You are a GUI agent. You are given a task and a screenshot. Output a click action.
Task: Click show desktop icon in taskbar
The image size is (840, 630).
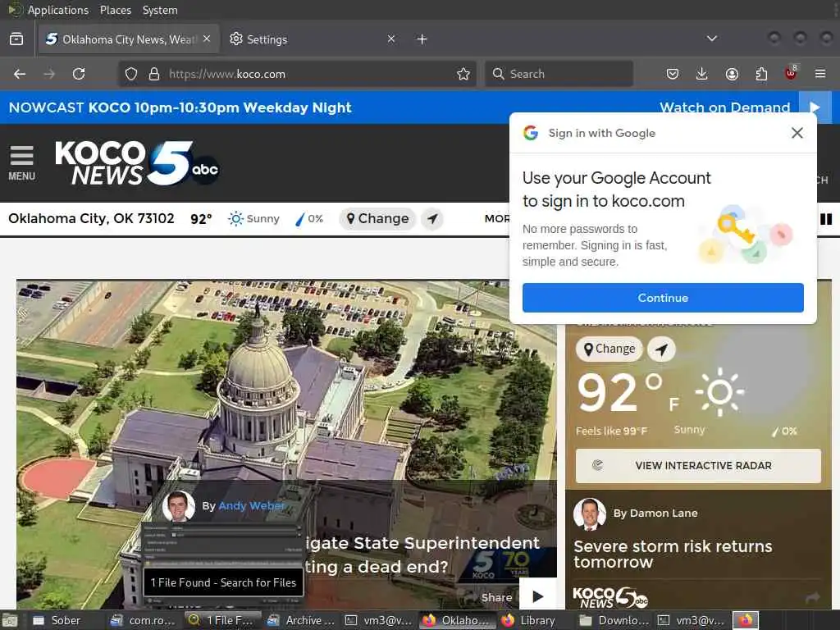tap(10, 621)
